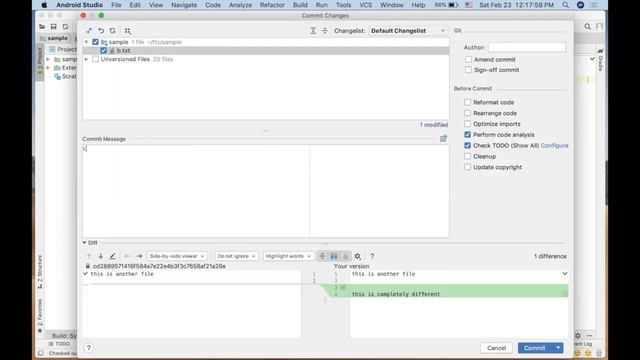Click the collapse chevron beside left diff text
This screenshot has height=360, width=640.
85,273
